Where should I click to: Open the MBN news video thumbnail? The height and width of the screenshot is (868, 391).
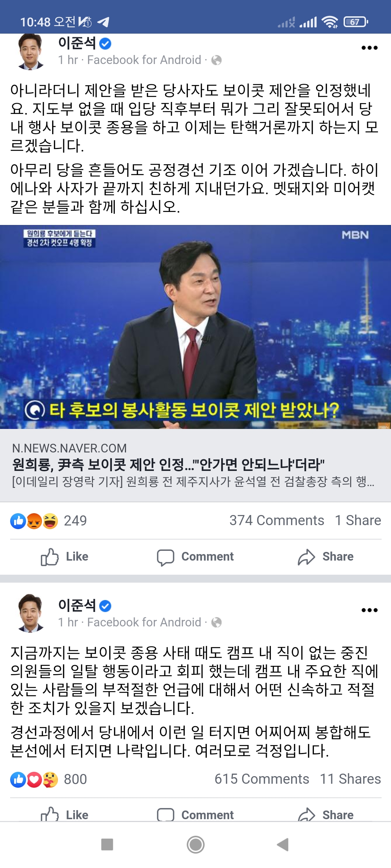[195, 327]
